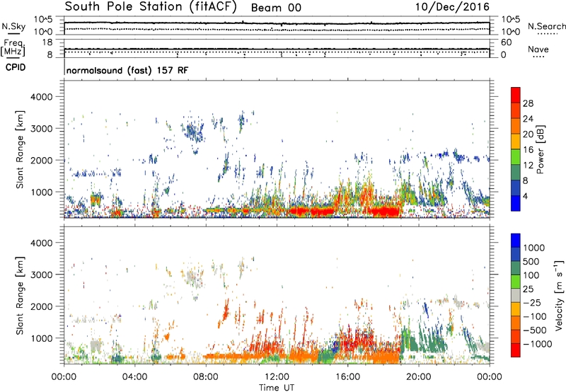Click the 'Time UT' axis label
566x392 pixels.
point(277,387)
